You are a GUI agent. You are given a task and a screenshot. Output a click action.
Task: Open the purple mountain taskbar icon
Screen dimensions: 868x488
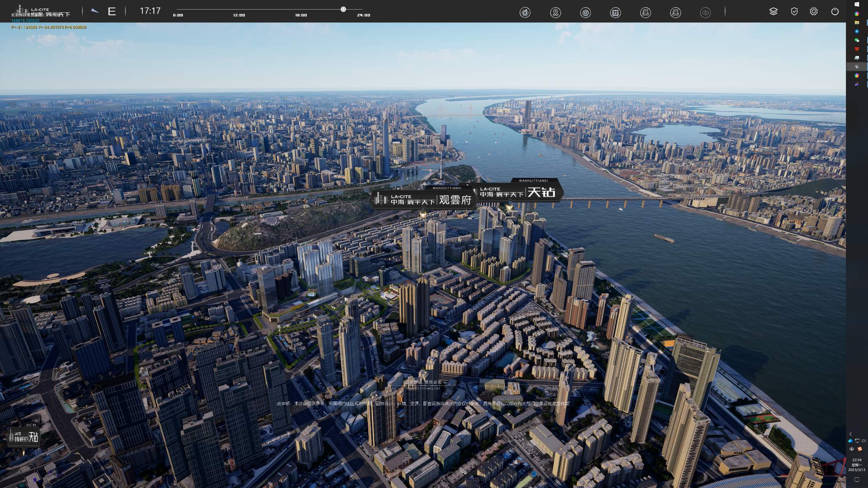[857, 84]
